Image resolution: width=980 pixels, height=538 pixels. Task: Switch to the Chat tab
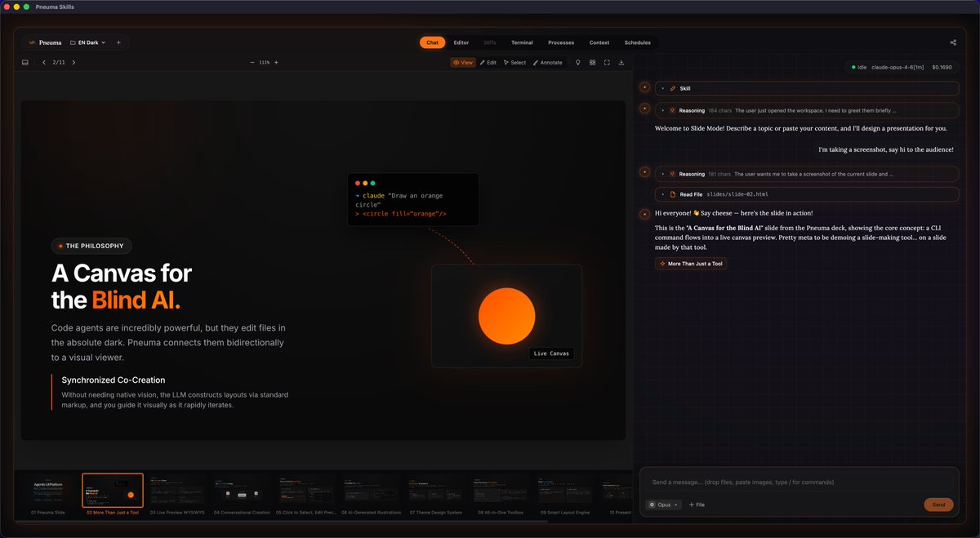pyautogui.click(x=433, y=42)
